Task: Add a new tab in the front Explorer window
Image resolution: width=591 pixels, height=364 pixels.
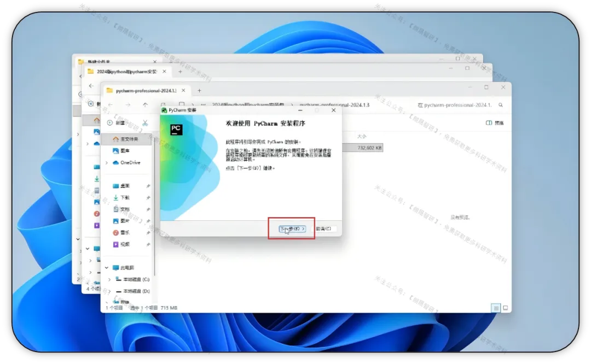Action: tap(199, 90)
